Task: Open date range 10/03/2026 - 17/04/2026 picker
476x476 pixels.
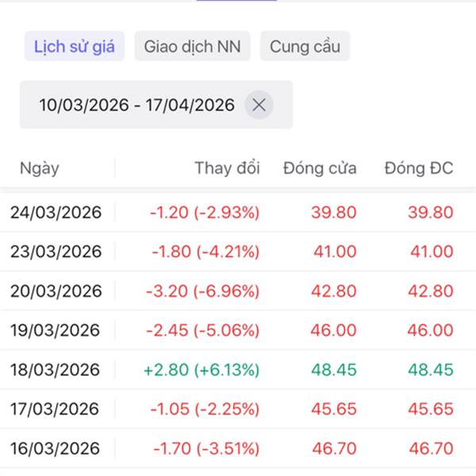Action: pos(136,105)
